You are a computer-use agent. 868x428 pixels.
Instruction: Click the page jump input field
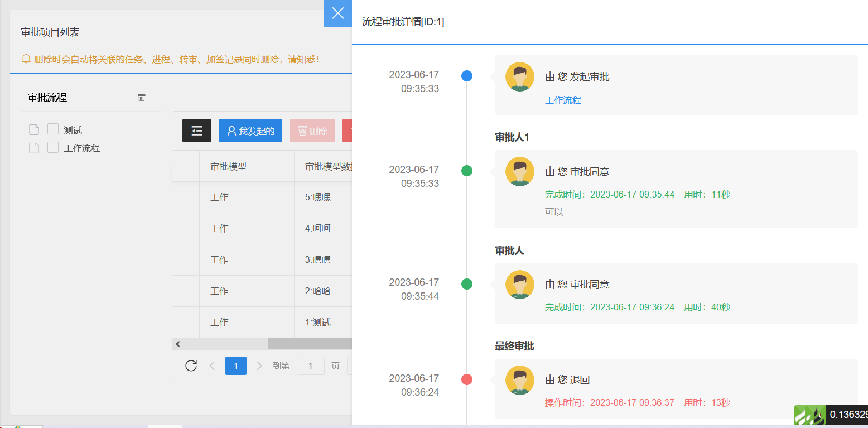[310, 366]
